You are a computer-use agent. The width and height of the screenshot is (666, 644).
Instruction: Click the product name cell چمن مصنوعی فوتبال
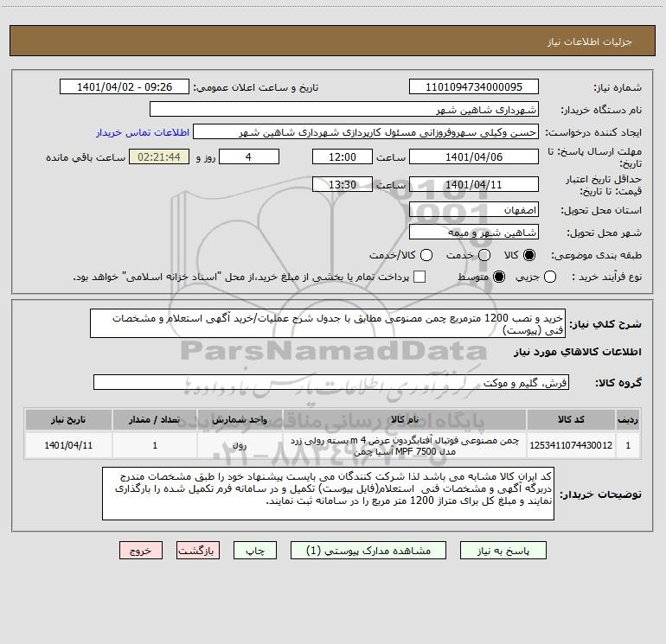point(405,445)
